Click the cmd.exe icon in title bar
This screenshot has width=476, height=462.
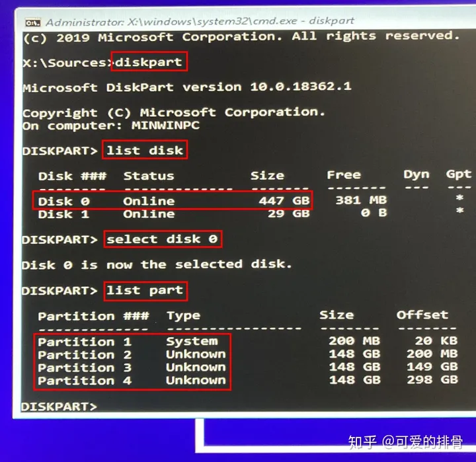pyautogui.click(x=32, y=22)
